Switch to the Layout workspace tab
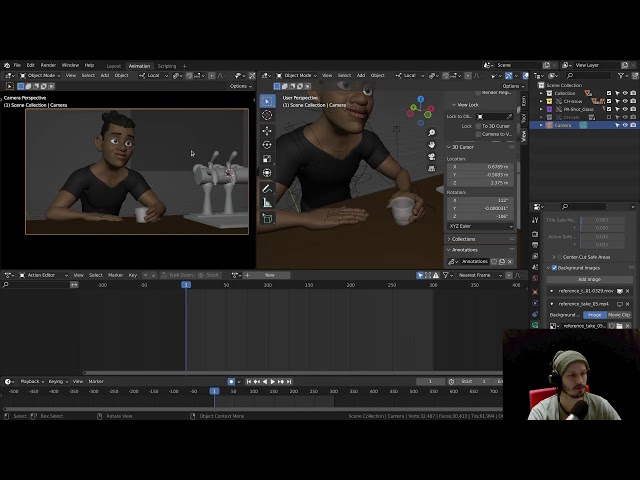Screen dimensions: 640x480 [x=114, y=66]
